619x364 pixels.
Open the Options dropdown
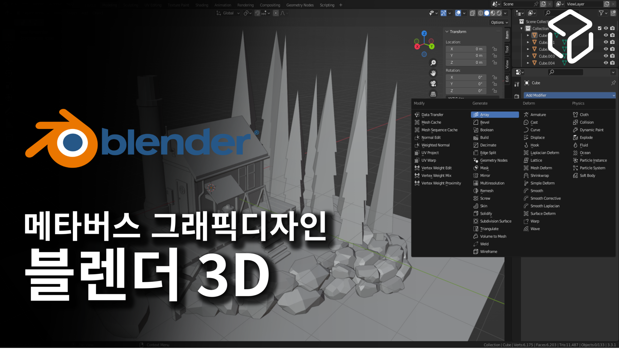point(499,22)
